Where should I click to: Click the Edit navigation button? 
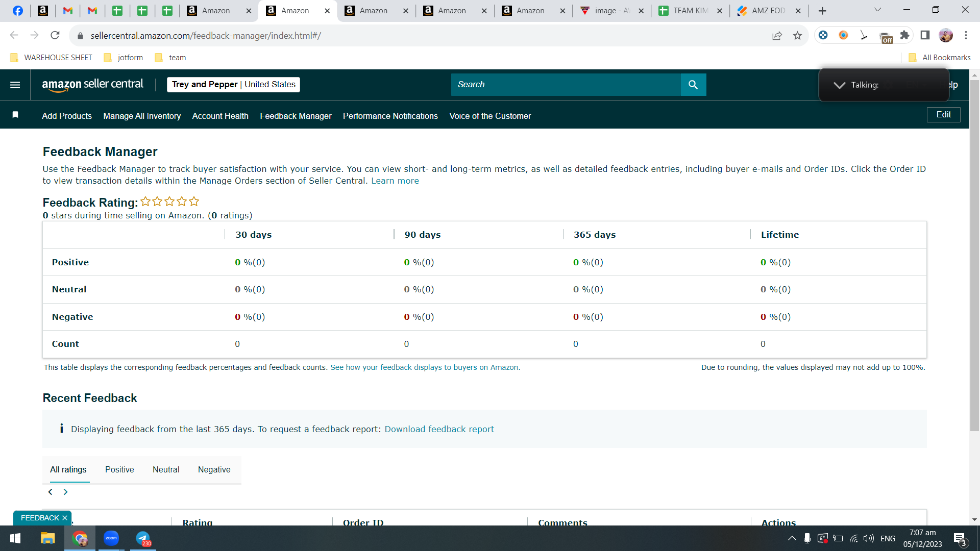(x=943, y=115)
